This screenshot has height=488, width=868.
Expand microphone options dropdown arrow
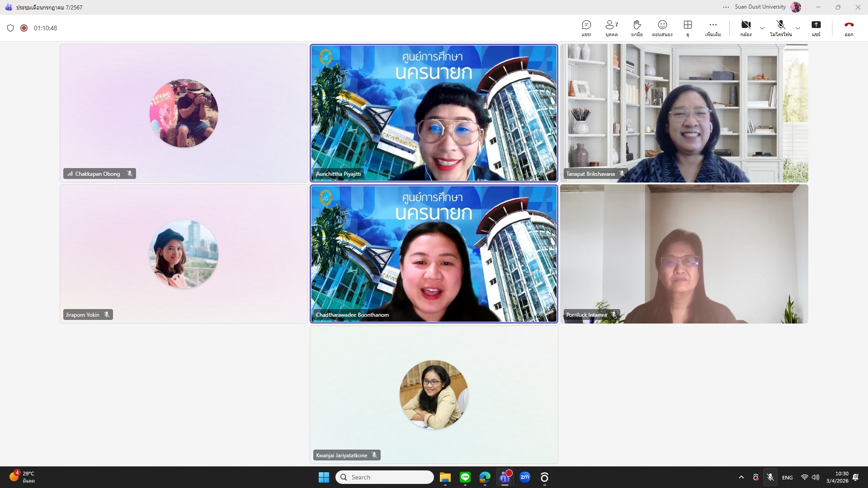pos(798,28)
